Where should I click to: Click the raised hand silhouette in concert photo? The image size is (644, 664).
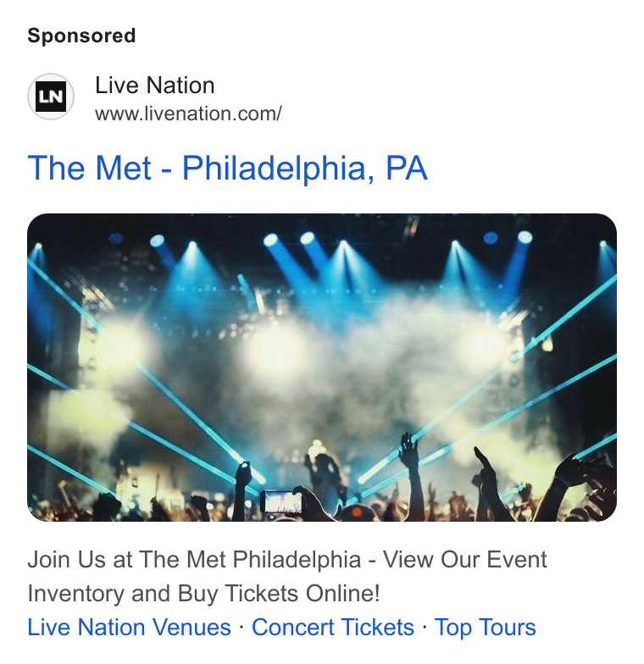tap(410, 449)
